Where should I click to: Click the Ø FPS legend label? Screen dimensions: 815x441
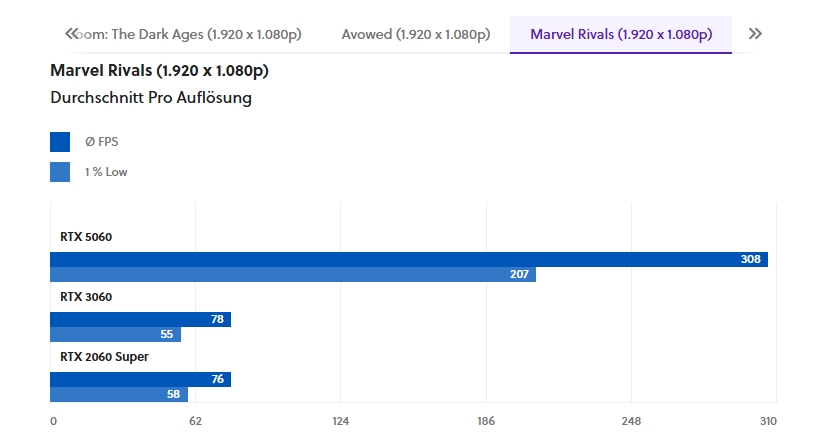tap(101, 142)
